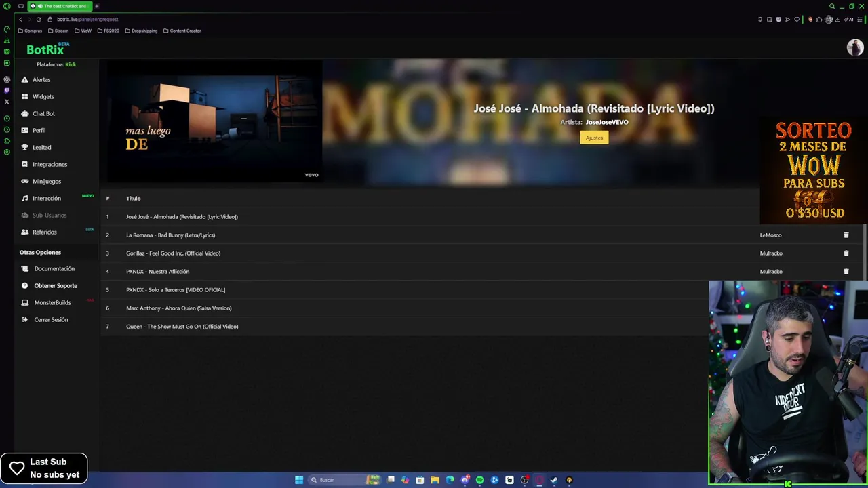
Task: Open Documentación link
Action: pyautogui.click(x=54, y=268)
